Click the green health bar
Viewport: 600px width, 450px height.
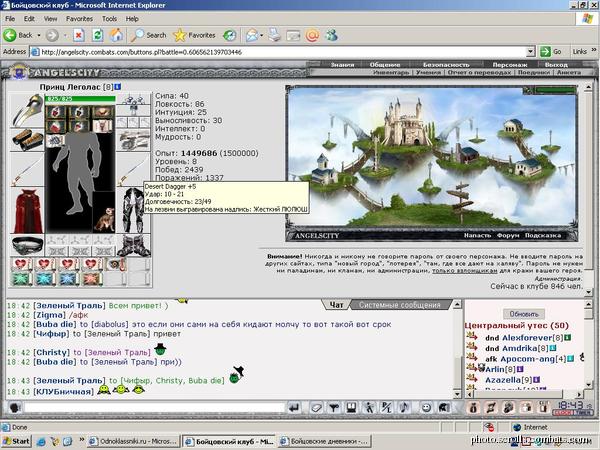(x=80, y=99)
